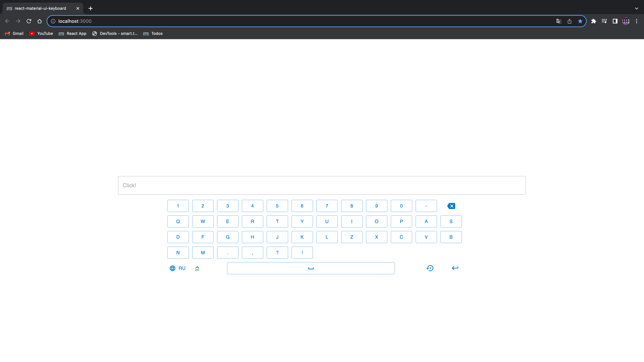The height and width of the screenshot is (362, 644).
Task: Select the react-material-ui-keyboard tab
Action: (x=40, y=8)
